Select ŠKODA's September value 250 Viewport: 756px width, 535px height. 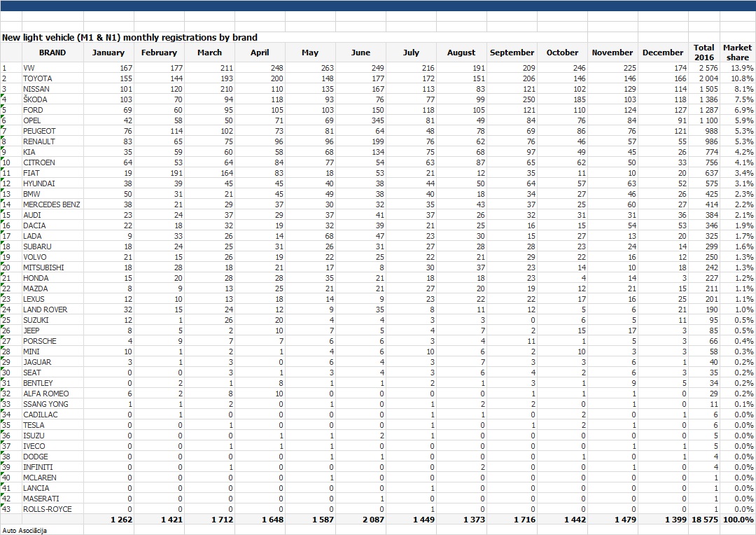tap(512, 99)
